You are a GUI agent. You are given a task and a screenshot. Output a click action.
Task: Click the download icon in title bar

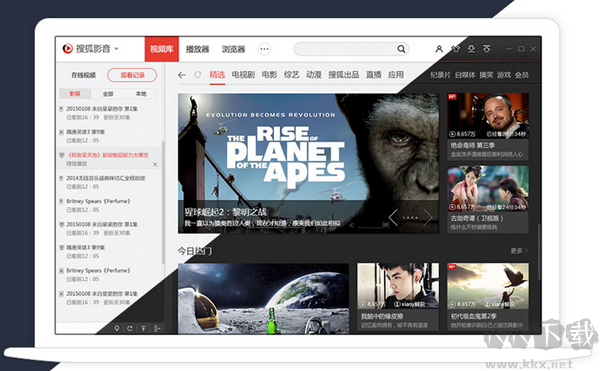pyautogui.click(x=471, y=49)
